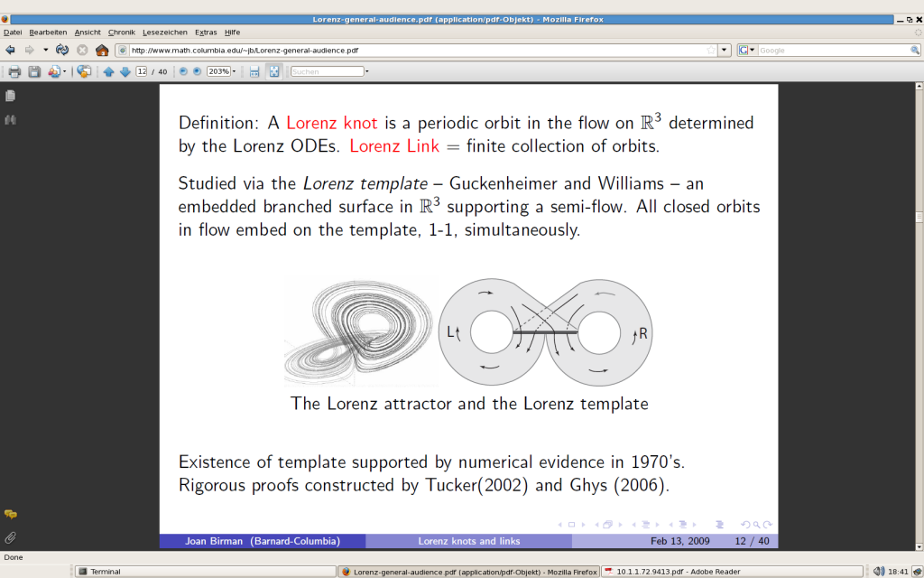
Task: Zoom out with the minus button
Action: pyautogui.click(x=184, y=71)
